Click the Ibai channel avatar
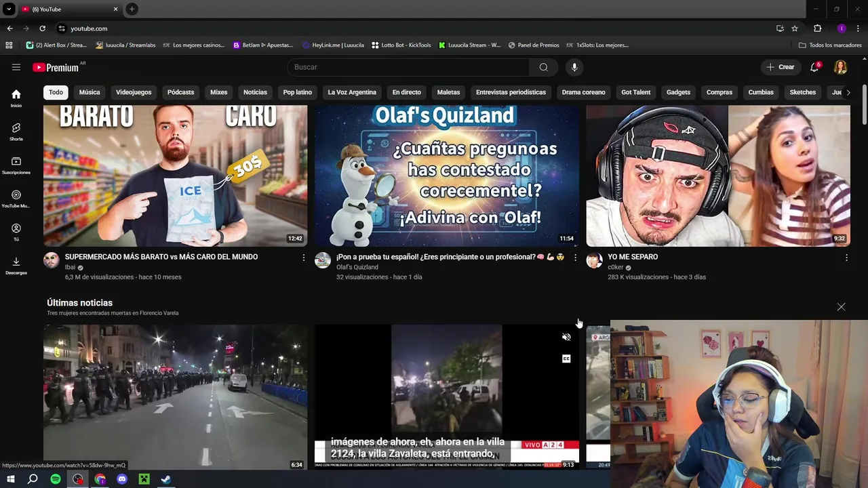Screen dimensions: 868x488 click(52, 260)
